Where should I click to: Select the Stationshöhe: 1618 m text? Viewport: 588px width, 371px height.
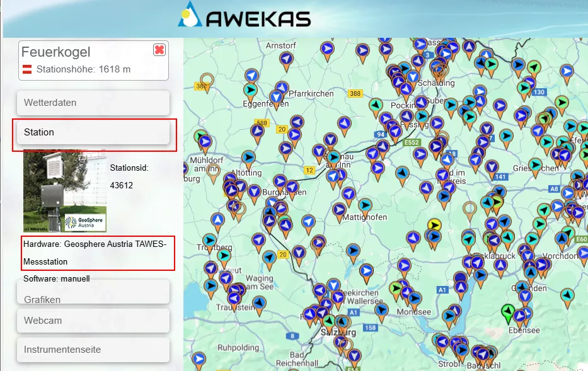(x=83, y=69)
